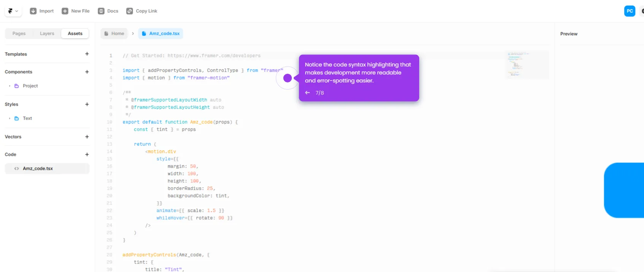Image resolution: width=644 pixels, height=272 pixels.
Task: Open Amz_code.tsx in the Code list
Action: coord(47,168)
